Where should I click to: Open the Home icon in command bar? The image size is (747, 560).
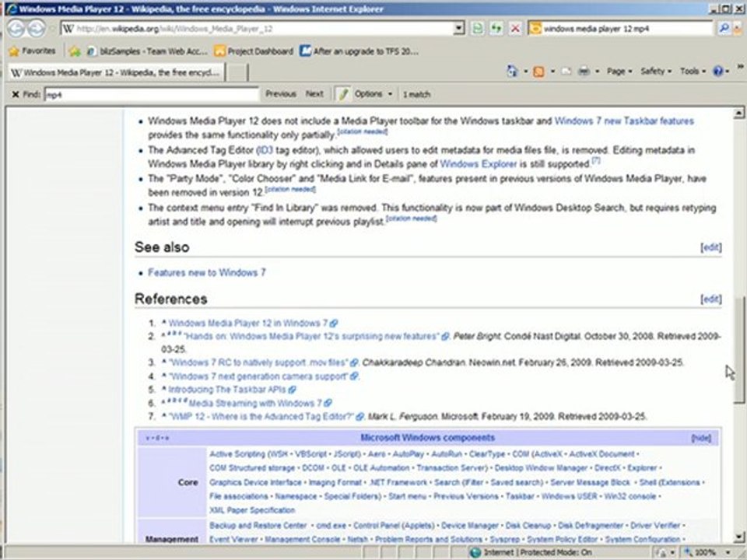(x=512, y=72)
